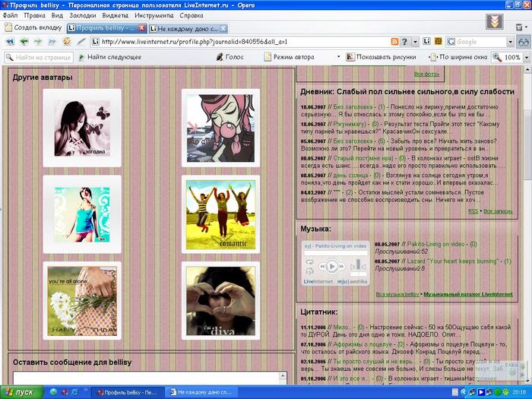This screenshot has height=399, width=532.
Task: Reload the page with the refresh icon
Action: [67, 41]
